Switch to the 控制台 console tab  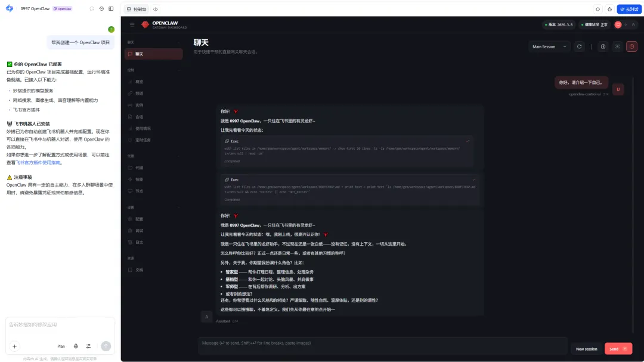point(137,9)
